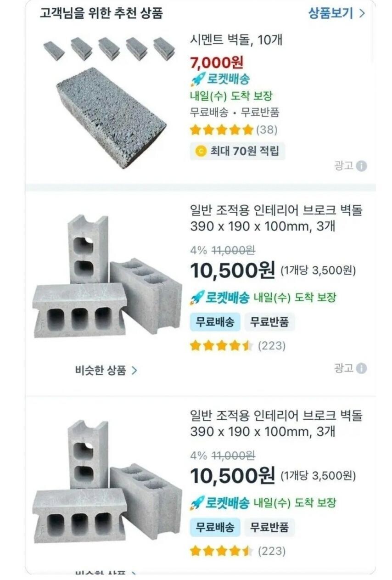Click 최대 70원 적립 reward badge
The image size is (392, 580).
238,151
